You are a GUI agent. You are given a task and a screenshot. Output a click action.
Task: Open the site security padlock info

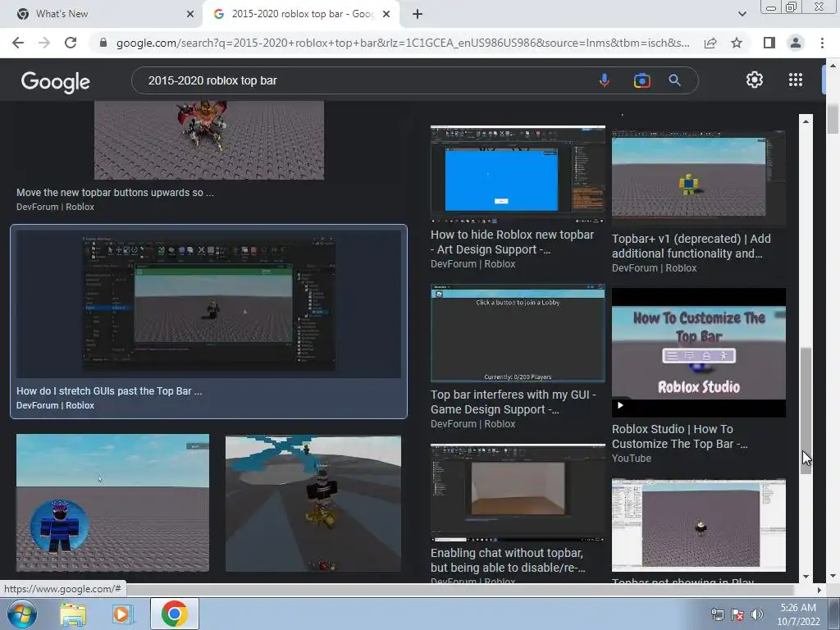pyautogui.click(x=103, y=43)
